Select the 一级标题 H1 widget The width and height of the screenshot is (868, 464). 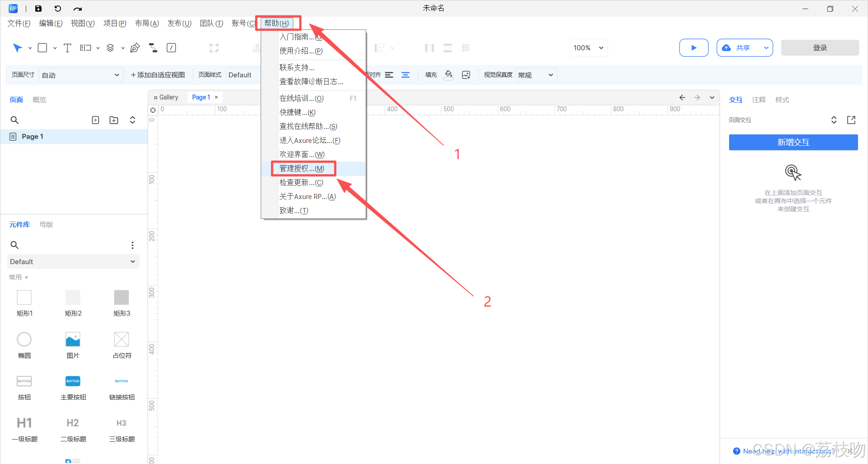(x=24, y=429)
